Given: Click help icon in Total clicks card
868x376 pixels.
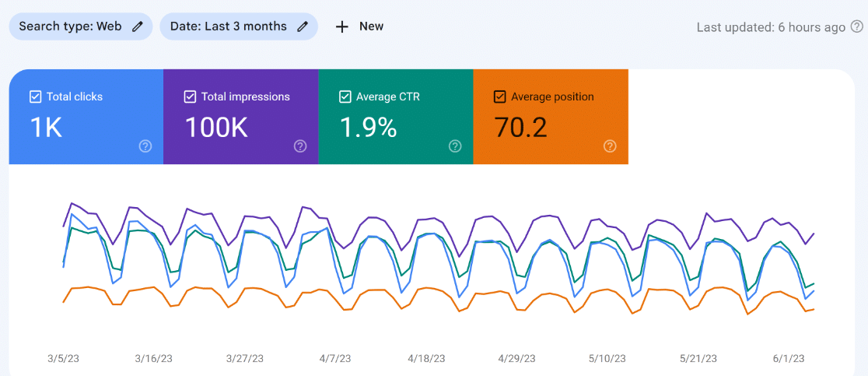Looking at the screenshot, I should pos(145,146).
